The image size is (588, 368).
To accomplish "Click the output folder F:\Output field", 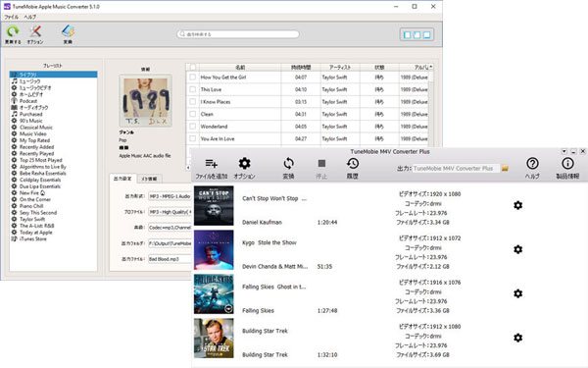I will coord(170,243).
